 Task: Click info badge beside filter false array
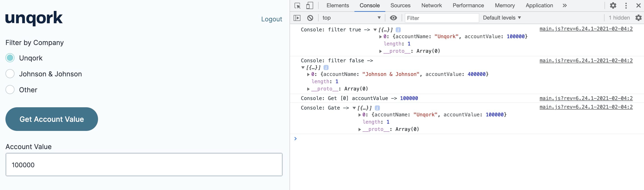click(326, 67)
